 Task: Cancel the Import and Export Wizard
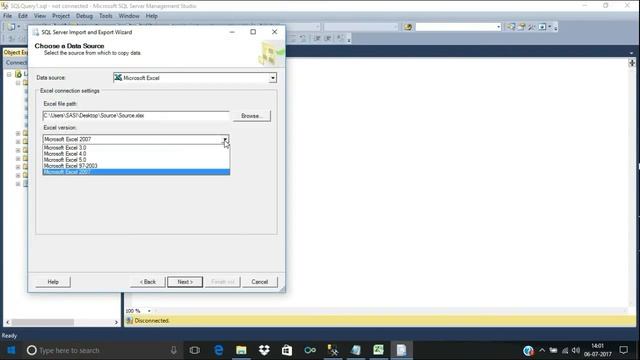[x=260, y=282]
